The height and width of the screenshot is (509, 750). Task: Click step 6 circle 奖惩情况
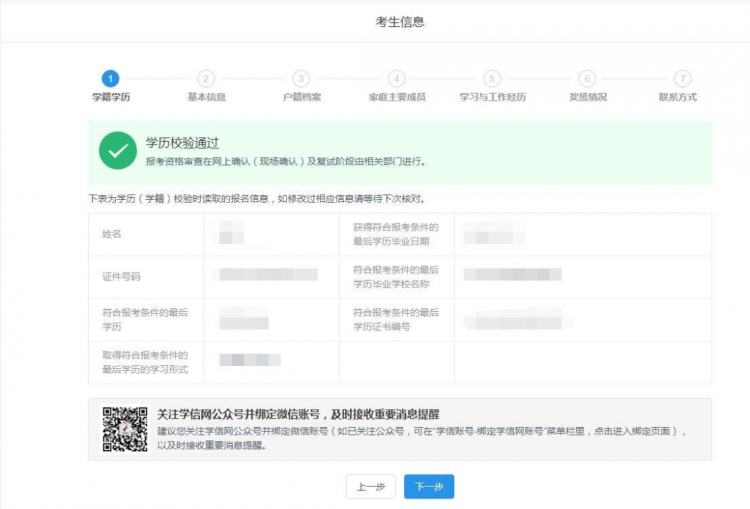[587, 78]
